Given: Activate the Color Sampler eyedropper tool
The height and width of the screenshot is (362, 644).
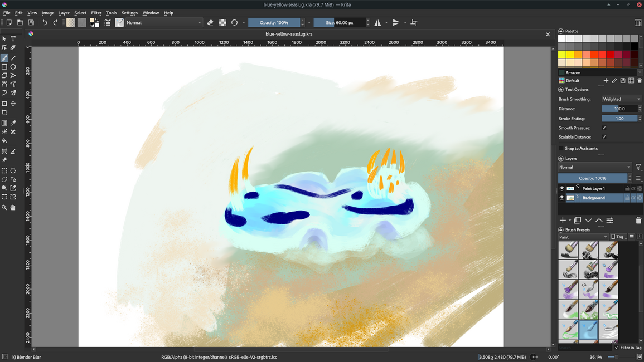Looking at the screenshot, I should (13, 123).
